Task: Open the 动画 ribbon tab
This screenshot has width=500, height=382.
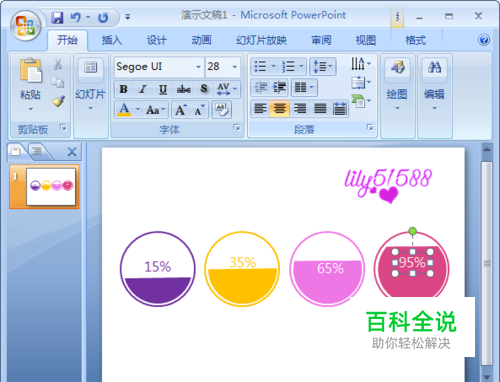Action: tap(201, 40)
